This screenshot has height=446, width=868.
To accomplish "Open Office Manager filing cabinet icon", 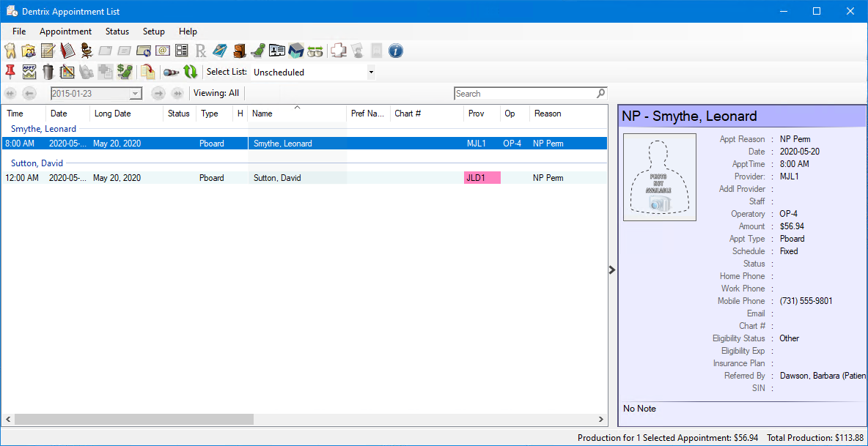I will (239, 51).
